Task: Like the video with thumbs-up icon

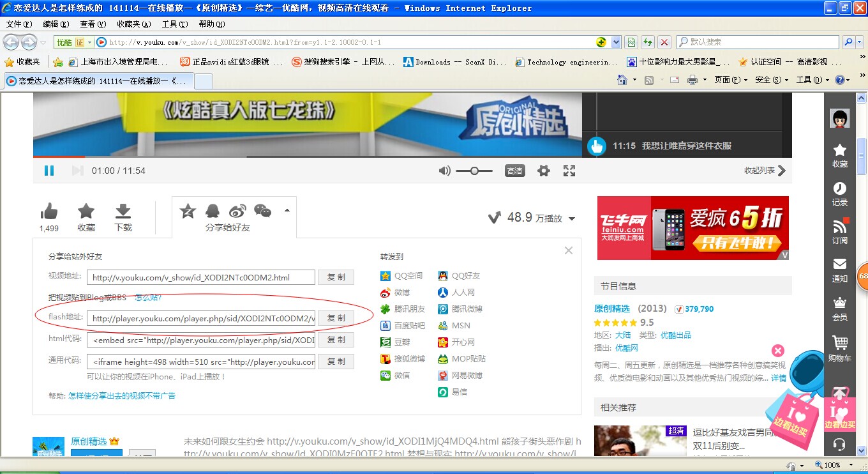Action: [49, 211]
